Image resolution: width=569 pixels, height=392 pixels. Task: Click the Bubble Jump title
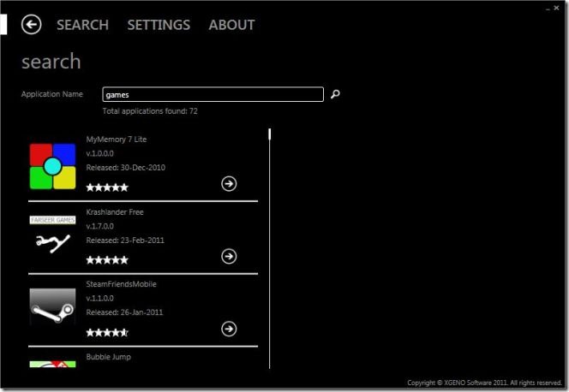coord(109,357)
